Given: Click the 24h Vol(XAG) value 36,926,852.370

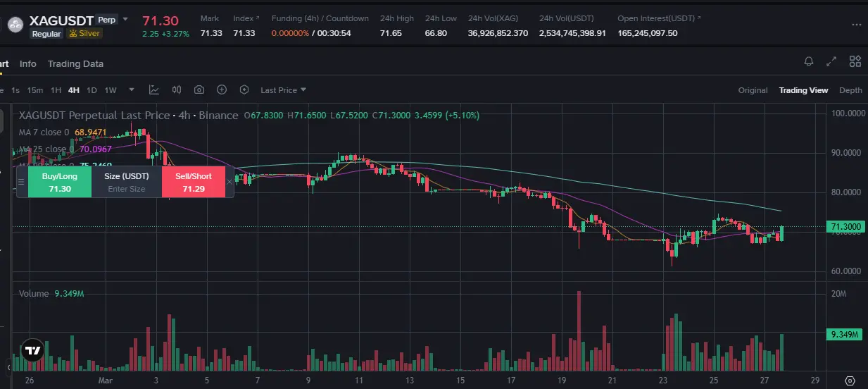Looking at the screenshot, I should click(x=498, y=33).
